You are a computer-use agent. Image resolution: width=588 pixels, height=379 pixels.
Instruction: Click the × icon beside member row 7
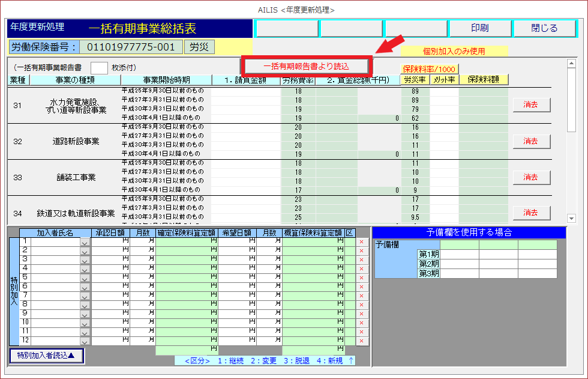tap(361, 296)
